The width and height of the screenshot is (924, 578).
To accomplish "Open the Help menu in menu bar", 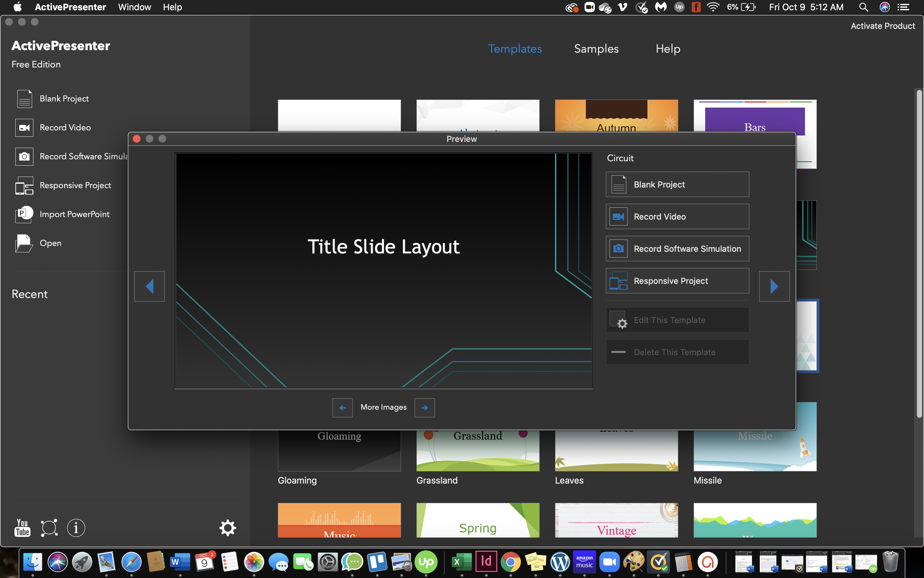I will point(172,7).
